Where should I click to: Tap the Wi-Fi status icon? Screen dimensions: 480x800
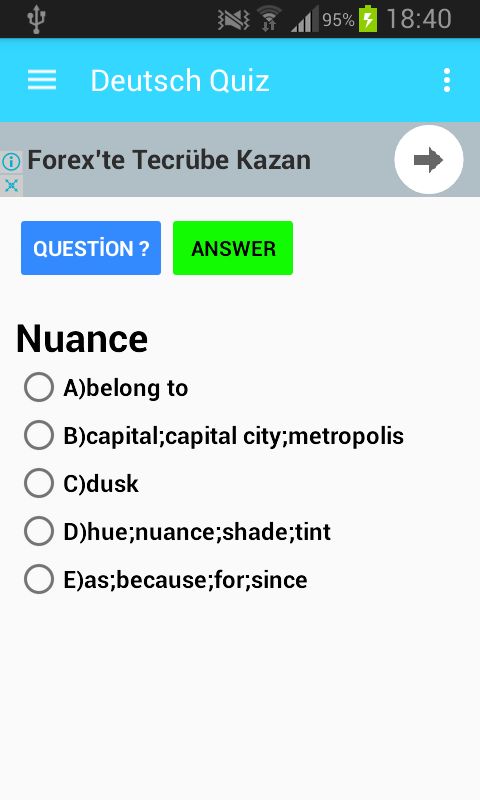pos(270,19)
